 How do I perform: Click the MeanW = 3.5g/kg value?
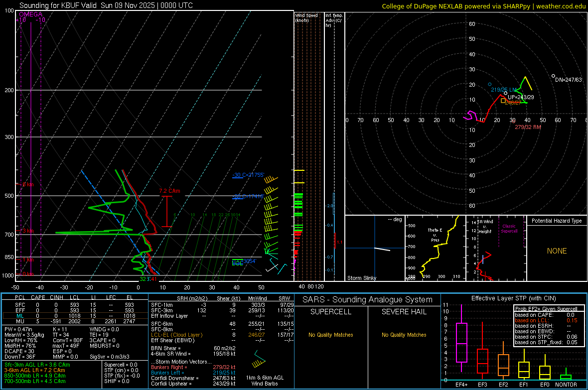[x=24, y=335]
